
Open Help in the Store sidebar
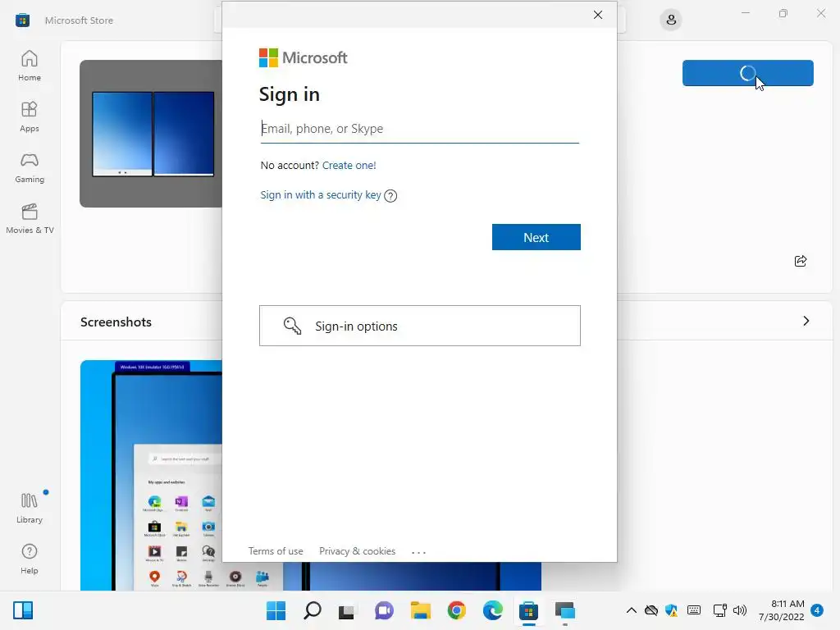[x=30, y=559]
